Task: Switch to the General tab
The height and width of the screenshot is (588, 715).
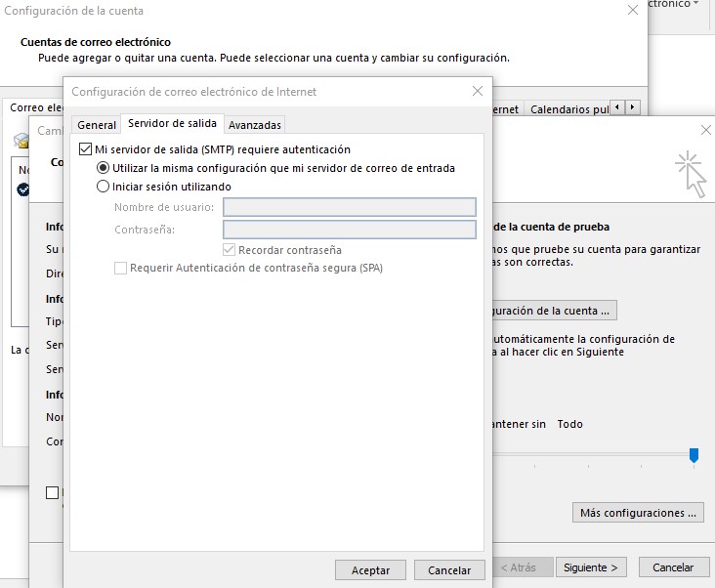Action: click(97, 125)
